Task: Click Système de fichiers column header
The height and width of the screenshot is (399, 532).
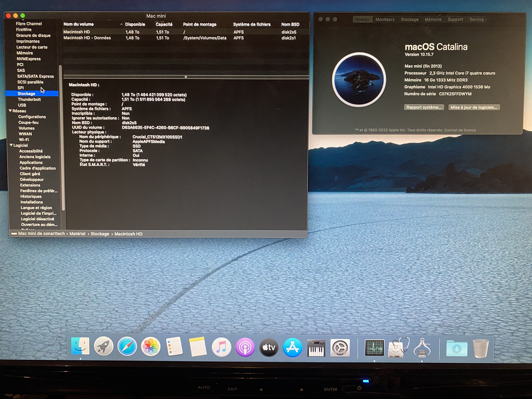Action: pyautogui.click(x=252, y=24)
